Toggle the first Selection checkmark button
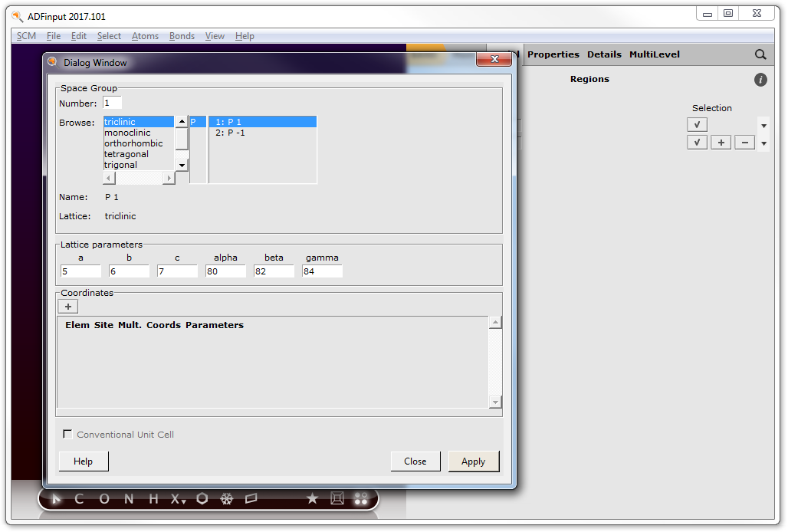 (x=697, y=125)
